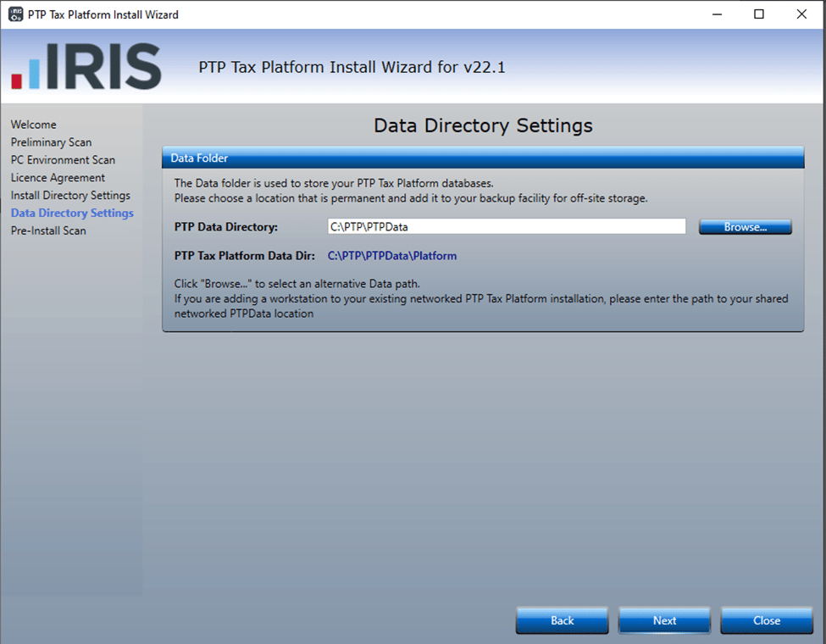
Task: Select the Welcome step in sidebar
Action: pyautogui.click(x=34, y=125)
